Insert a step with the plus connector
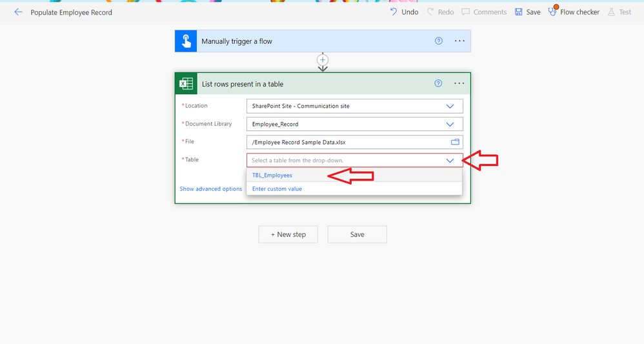The image size is (644, 344). click(x=323, y=60)
